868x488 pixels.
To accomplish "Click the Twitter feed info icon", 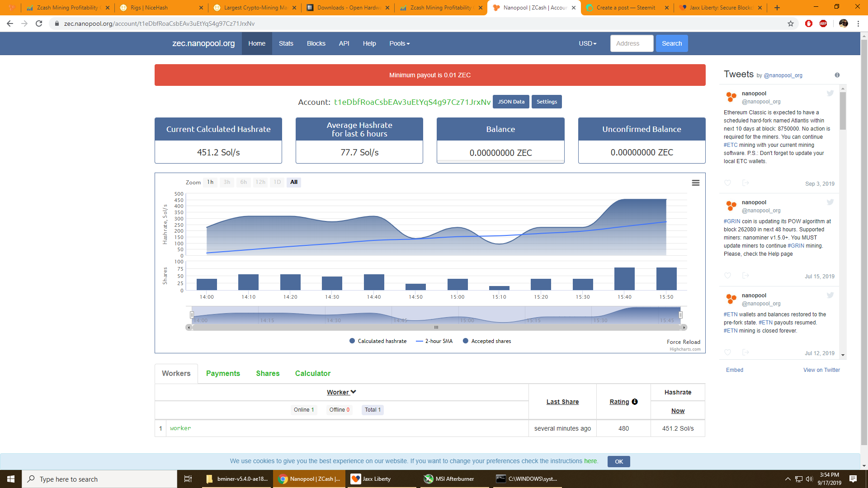I will [x=837, y=75].
